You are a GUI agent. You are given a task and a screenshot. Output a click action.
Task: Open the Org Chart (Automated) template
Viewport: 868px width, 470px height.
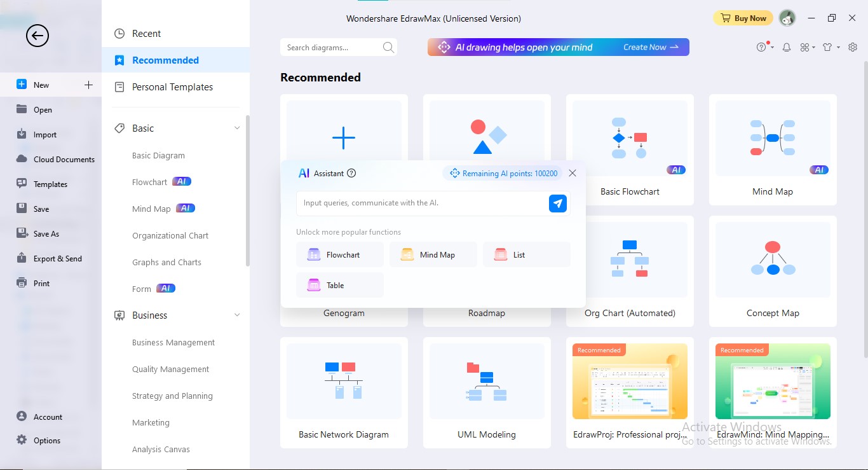(x=630, y=272)
